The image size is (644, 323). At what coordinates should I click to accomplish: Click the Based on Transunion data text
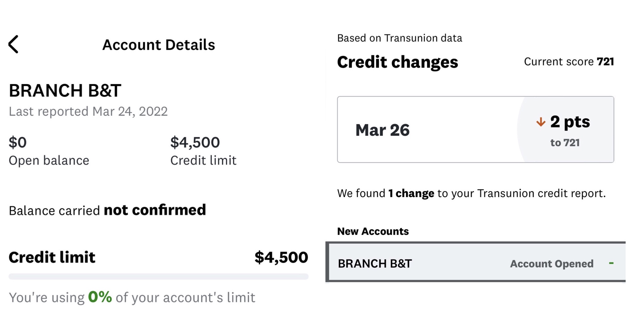click(399, 38)
